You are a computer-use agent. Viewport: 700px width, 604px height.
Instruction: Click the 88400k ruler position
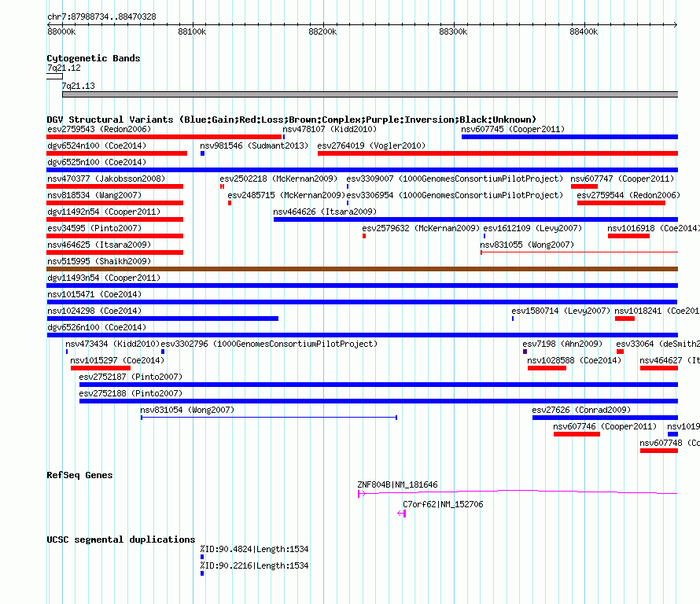(584, 31)
